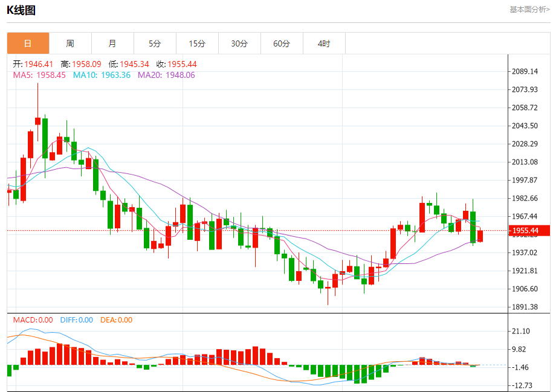This screenshot has height=392, width=553.
Task: Click the 1906.60 price axis label
Action: click(x=525, y=289)
